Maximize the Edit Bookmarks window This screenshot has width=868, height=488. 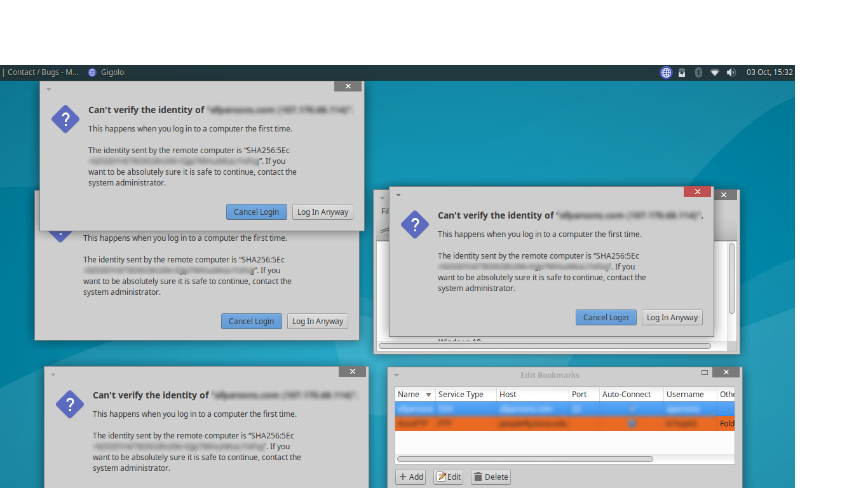[704, 372]
